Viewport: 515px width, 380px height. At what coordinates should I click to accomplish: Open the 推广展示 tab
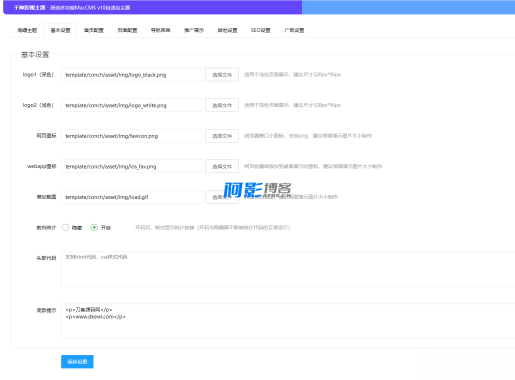pos(194,30)
